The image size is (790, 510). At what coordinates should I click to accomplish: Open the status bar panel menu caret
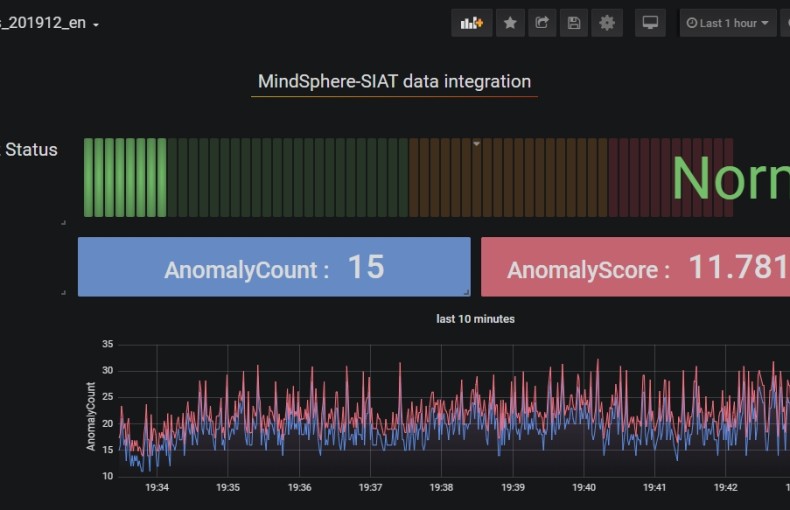point(477,144)
